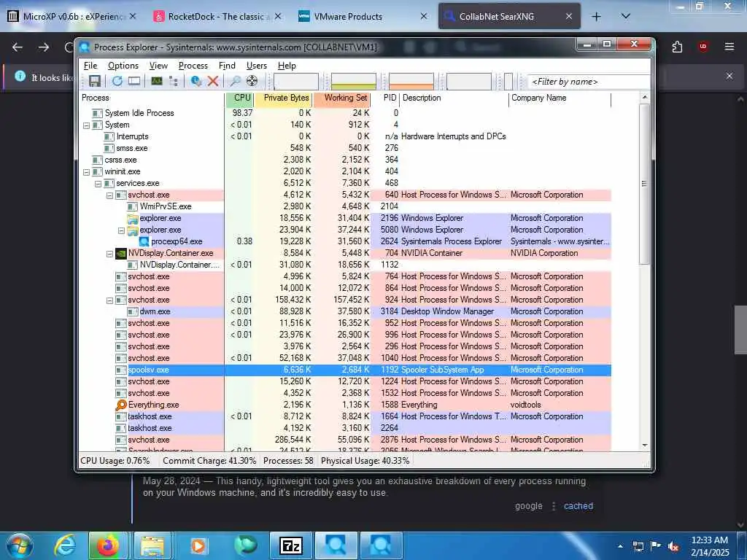Click the red X Kill Process icon

[x=213, y=81]
